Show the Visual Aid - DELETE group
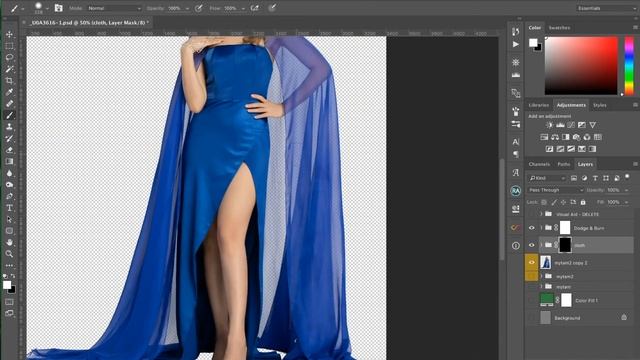 [531, 214]
